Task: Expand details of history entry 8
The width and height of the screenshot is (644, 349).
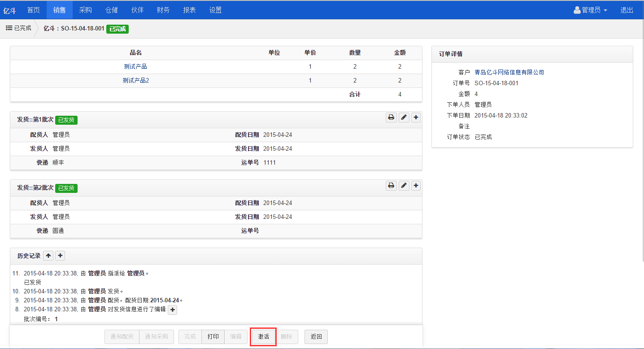Action: [x=173, y=310]
